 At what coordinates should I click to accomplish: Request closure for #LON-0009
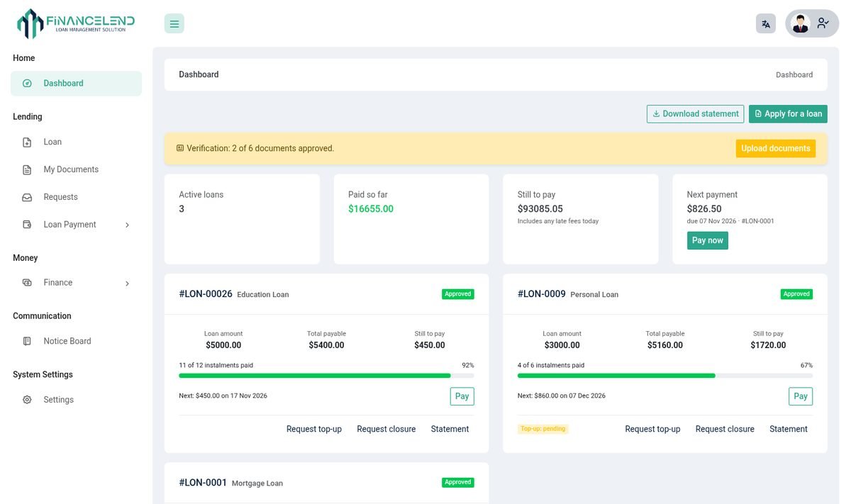click(x=725, y=429)
